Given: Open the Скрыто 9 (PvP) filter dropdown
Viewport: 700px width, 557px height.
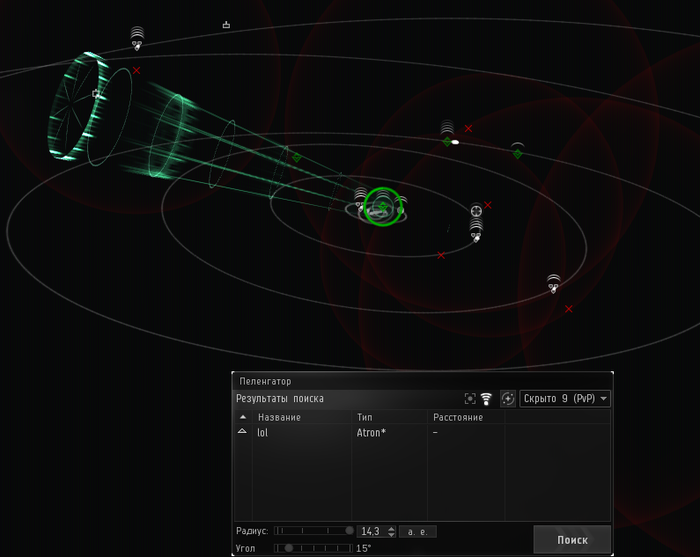Looking at the screenshot, I should coord(565,398).
